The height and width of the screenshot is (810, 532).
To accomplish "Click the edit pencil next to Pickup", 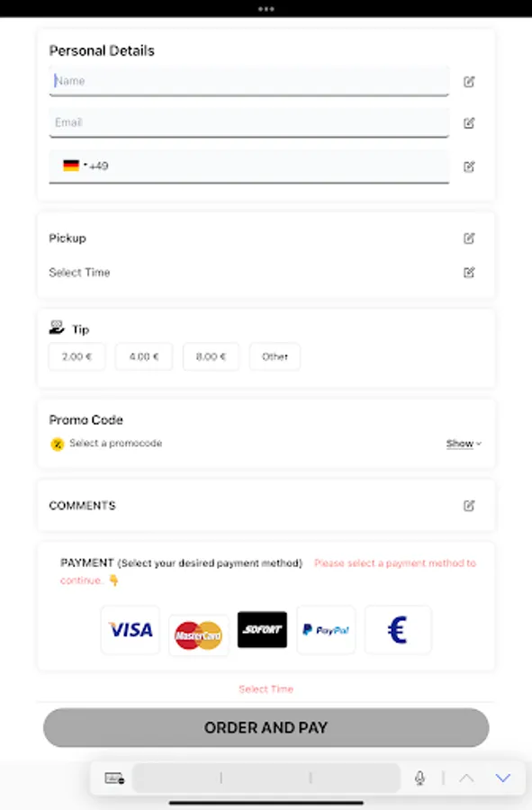I will point(469,238).
